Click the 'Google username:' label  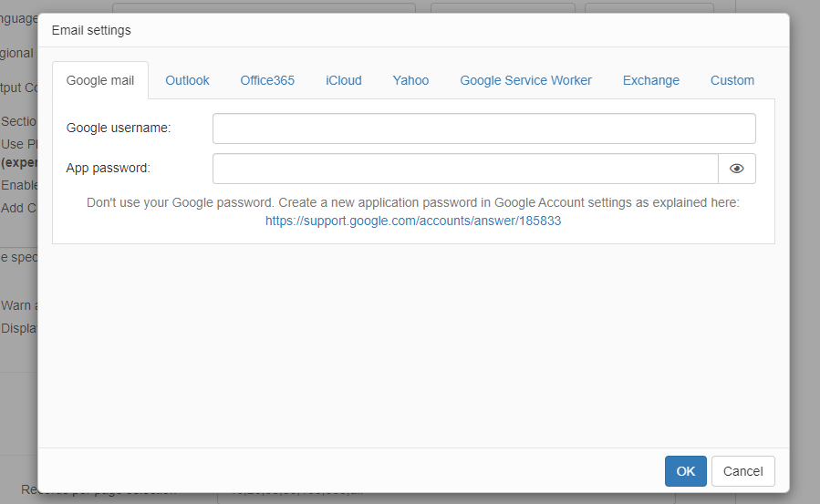[x=119, y=128]
